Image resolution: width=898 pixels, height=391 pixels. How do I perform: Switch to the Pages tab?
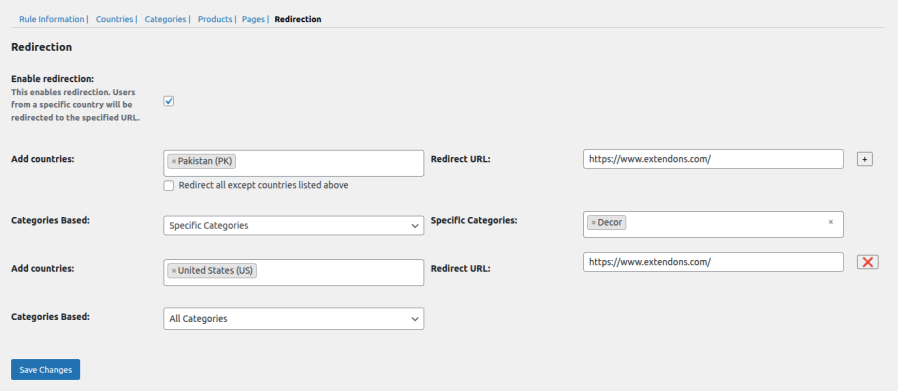(253, 19)
